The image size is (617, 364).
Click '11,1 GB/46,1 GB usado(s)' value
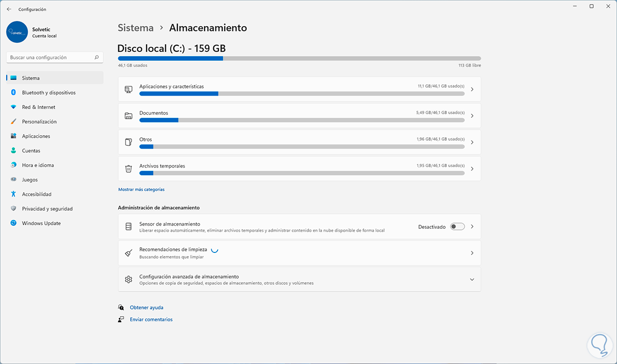click(441, 86)
